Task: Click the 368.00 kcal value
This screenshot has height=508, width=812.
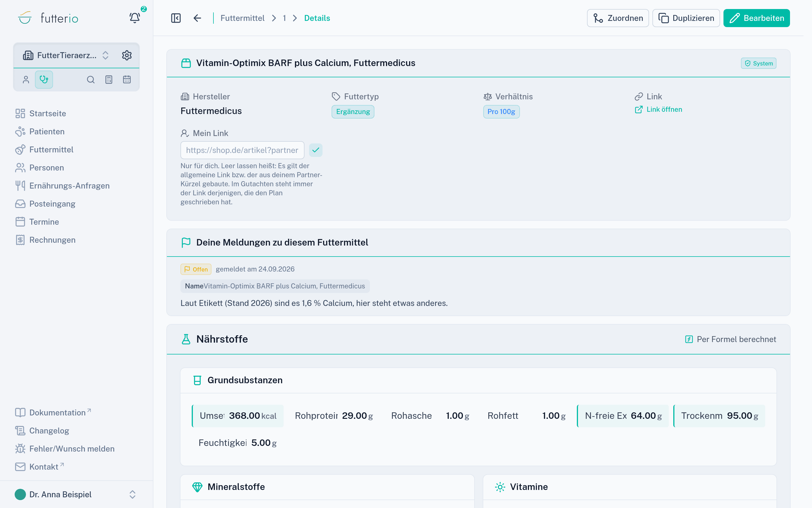Action: pyautogui.click(x=253, y=416)
